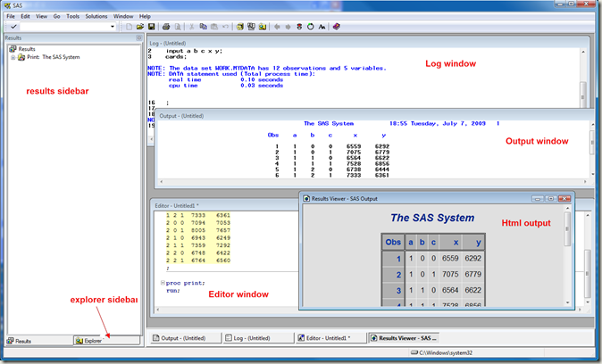
Task: Click the Cut scissors icon
Action: point(194,27)
